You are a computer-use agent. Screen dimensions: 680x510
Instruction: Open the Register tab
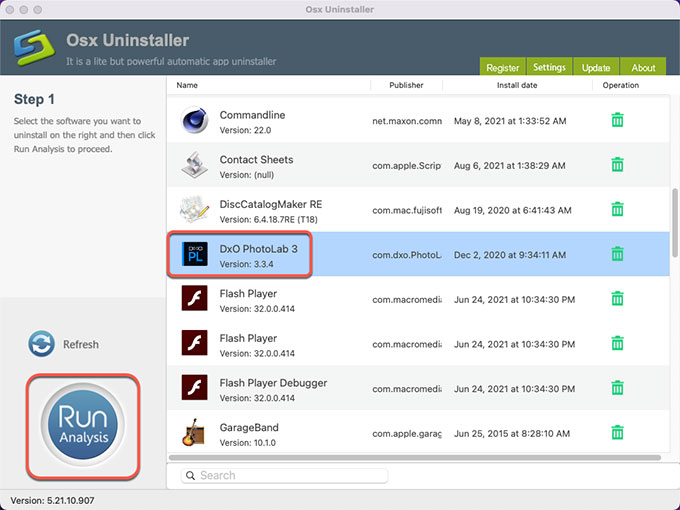click(x=502, y=68)
